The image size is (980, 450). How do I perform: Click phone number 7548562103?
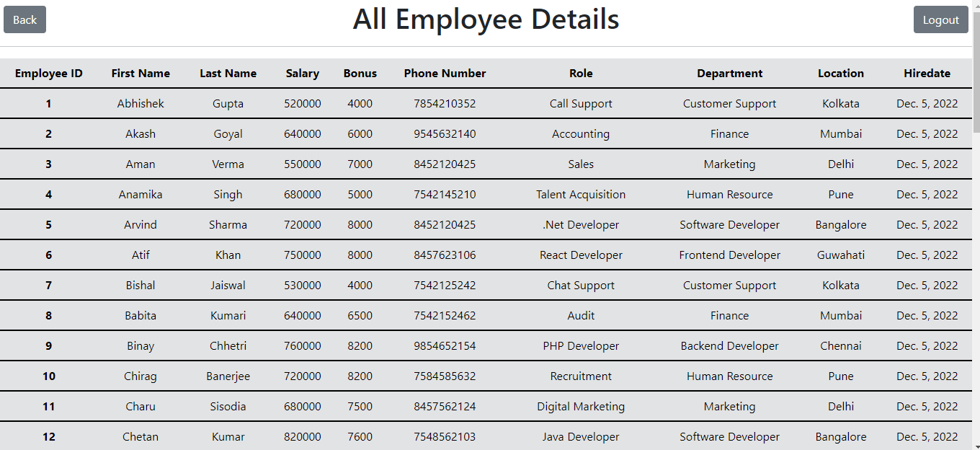[445, 437]
